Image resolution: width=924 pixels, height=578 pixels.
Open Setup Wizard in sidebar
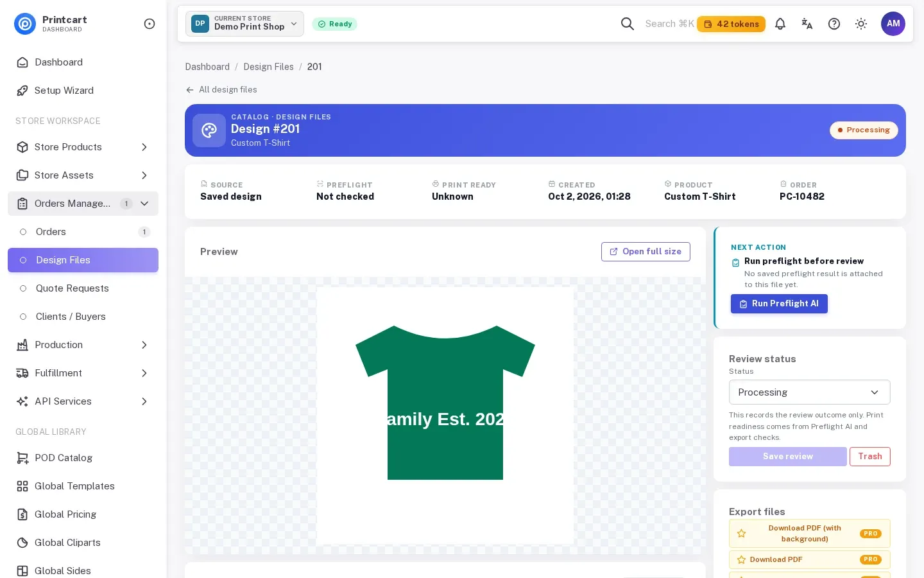pyautogui.click(x=83, y=91)
